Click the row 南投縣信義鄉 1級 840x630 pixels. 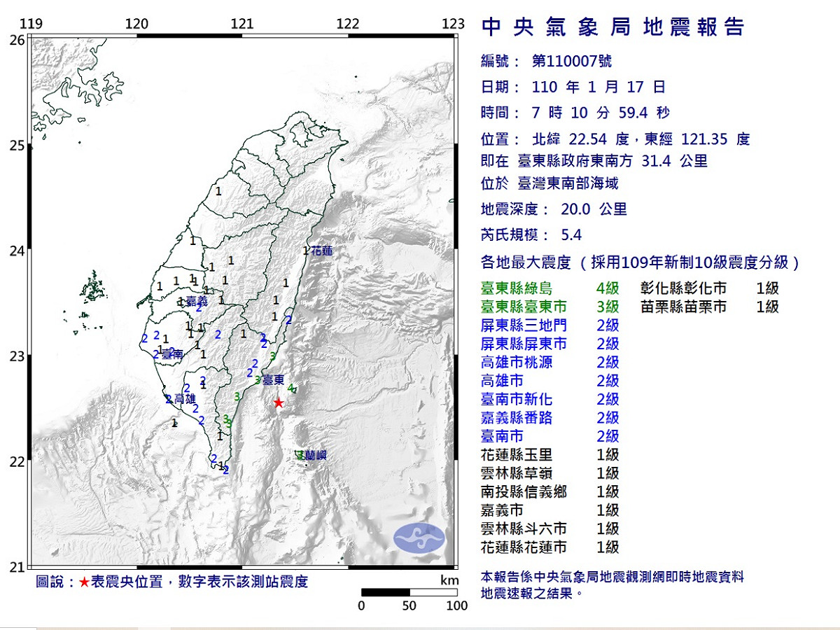click(x=550, y=492)
